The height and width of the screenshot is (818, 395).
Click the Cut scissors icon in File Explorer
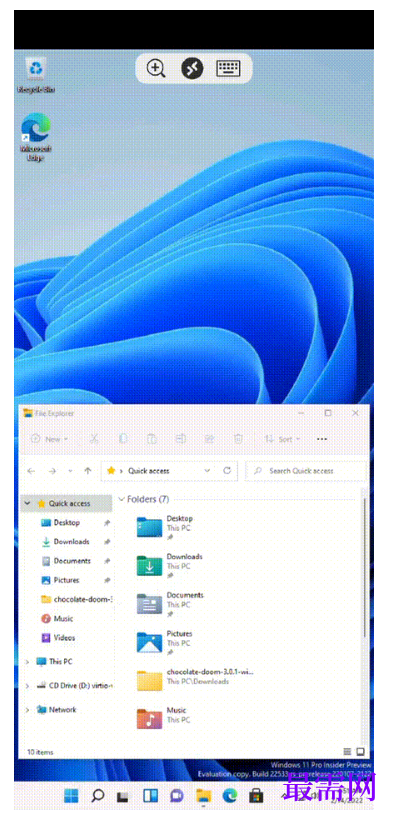click(x=94, y=439)
